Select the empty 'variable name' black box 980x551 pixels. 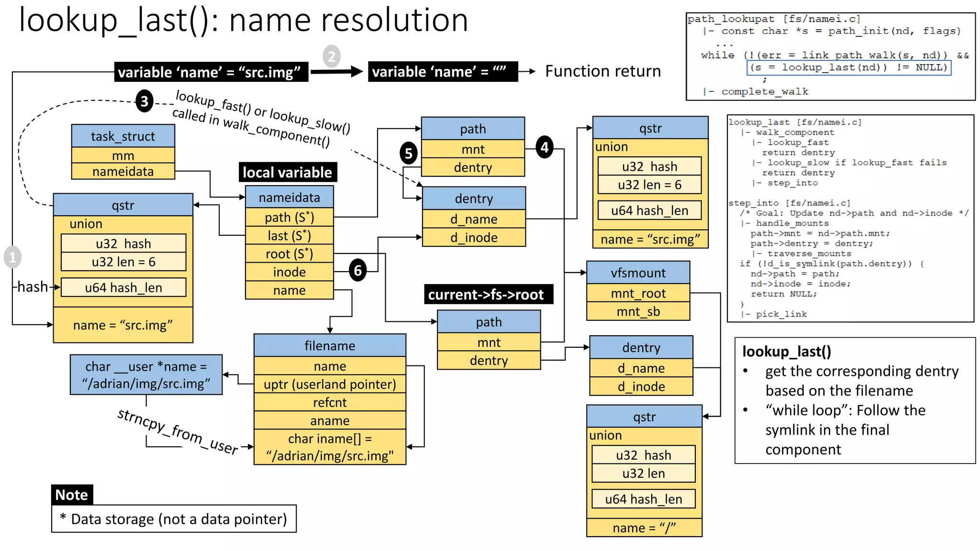(x=442, y=72)
